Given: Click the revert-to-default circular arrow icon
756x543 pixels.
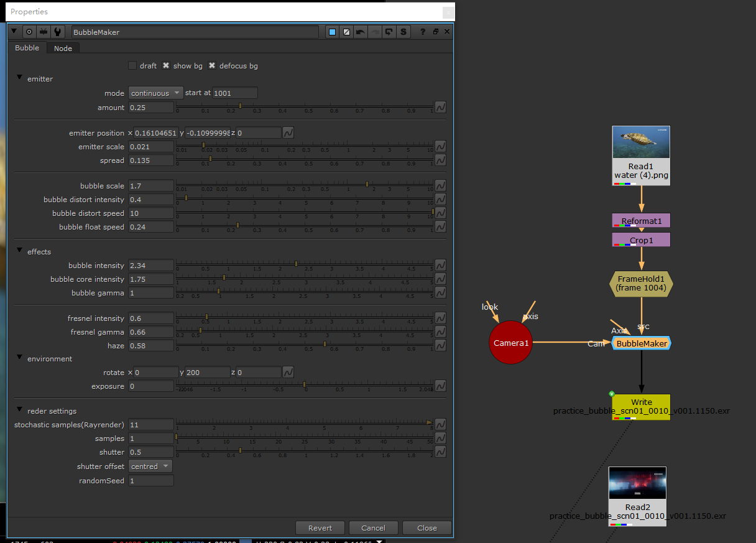Looking at the screenshot, I should 389,32.
